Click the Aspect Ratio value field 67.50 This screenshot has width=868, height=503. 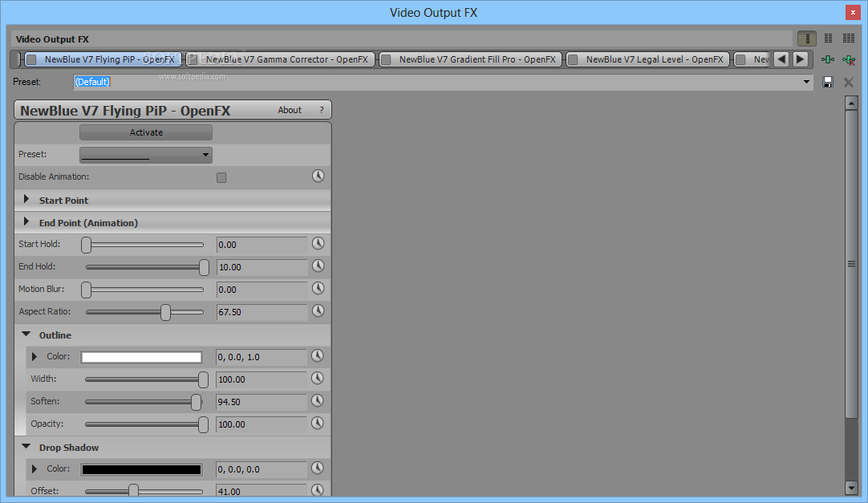pos(262,312)
